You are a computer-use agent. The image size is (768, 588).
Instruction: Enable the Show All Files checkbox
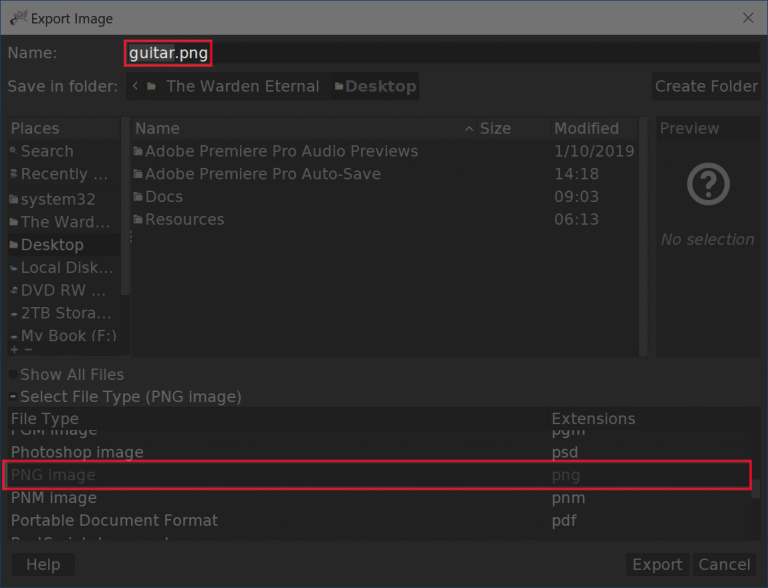[x=14, y=374]
